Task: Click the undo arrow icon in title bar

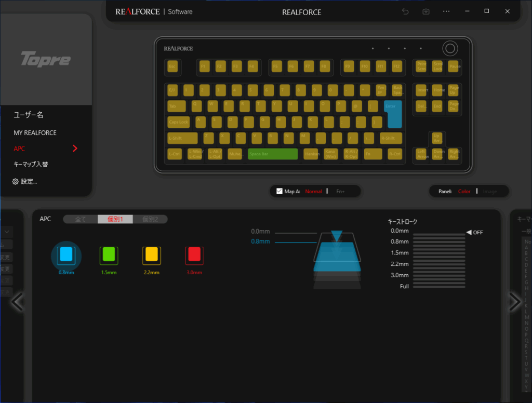Action: (405, 11)
